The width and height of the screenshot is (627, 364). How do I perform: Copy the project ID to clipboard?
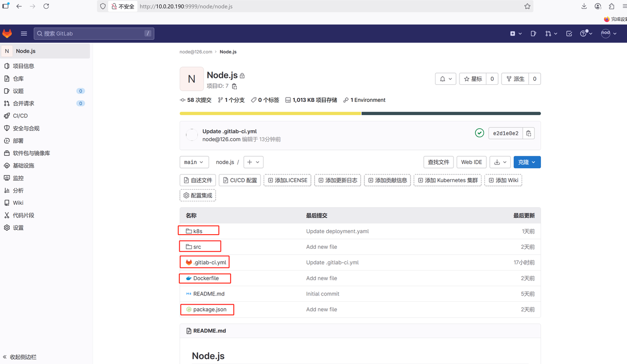click(235, 86)
